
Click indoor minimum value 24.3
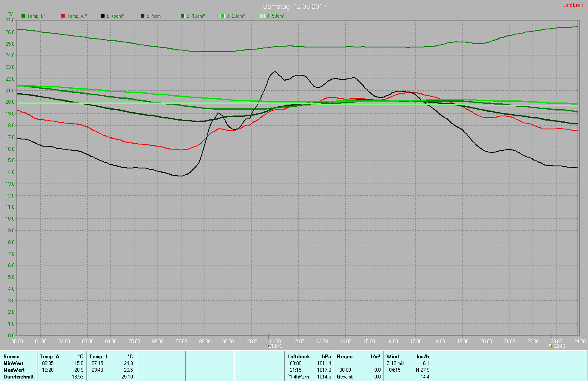[129, 363]
